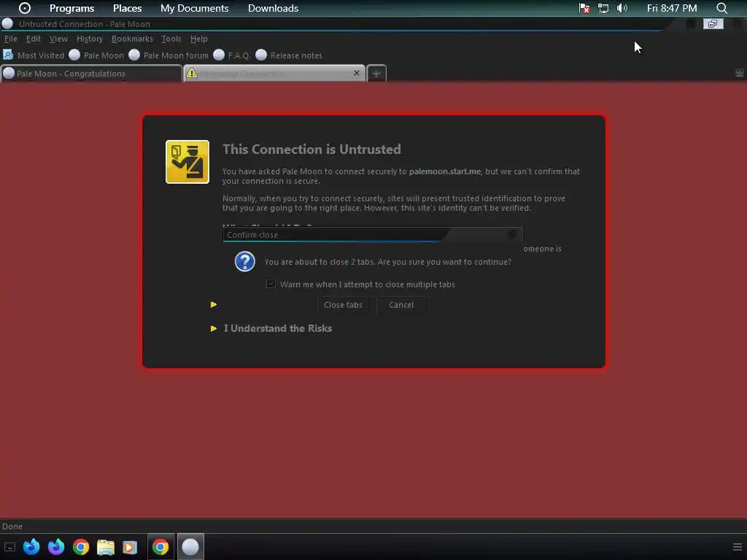The width and height of the screenshot is (747, 560).
Task: Switch to Pale Moon - Congratulations tab
Action: tap(91, 74)
